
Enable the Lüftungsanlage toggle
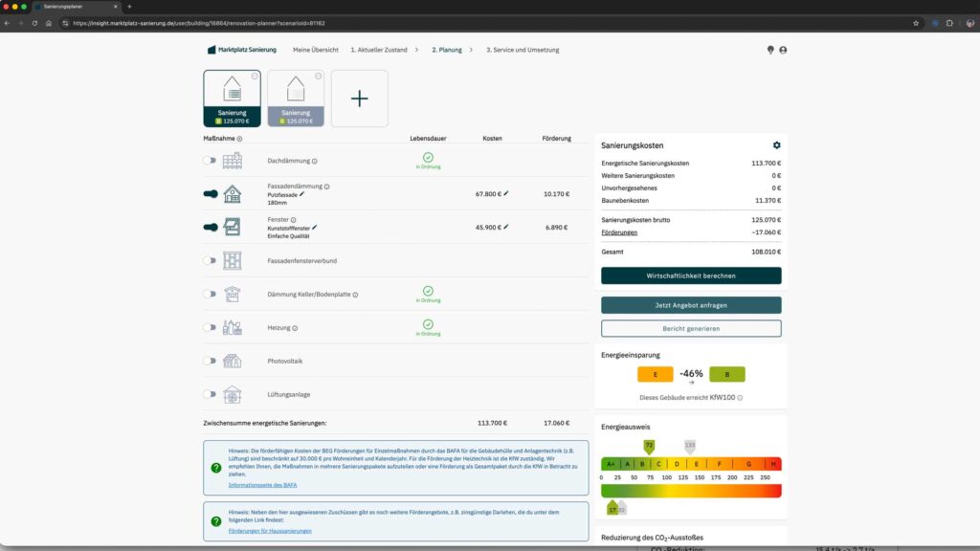(x=210, y=394)
